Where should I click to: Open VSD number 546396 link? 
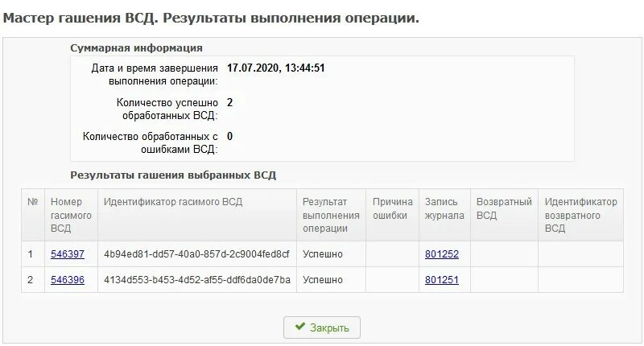[x=67, y=280]
